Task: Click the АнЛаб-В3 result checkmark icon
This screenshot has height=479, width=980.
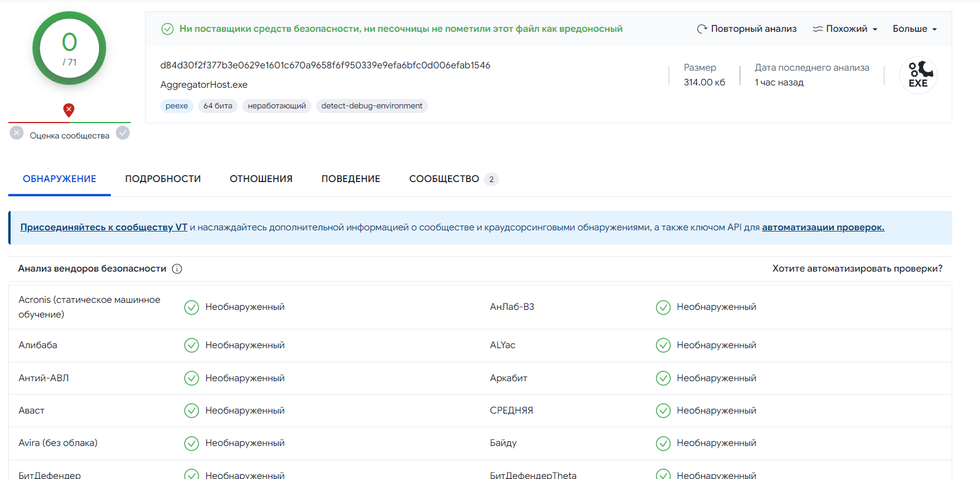Action: point(663,308)
